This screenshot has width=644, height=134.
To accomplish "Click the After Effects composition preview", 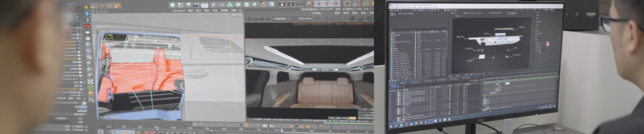I will (x=491, y=45).
